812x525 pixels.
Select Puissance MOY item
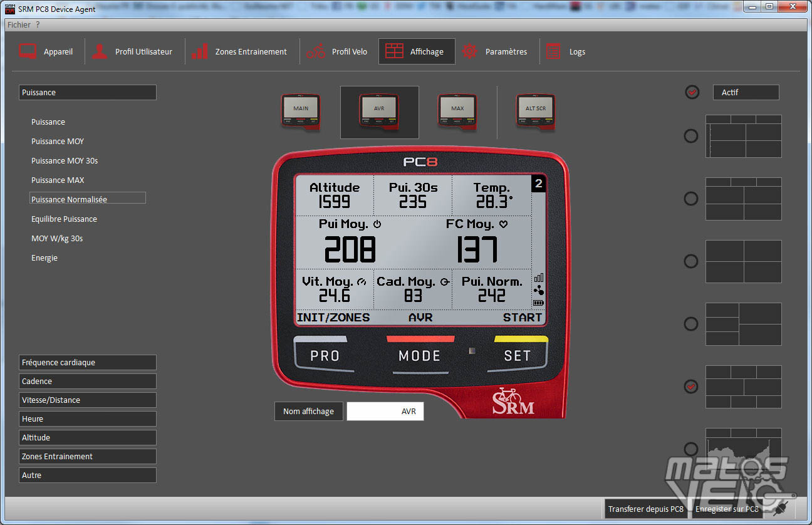coord(58,141)
